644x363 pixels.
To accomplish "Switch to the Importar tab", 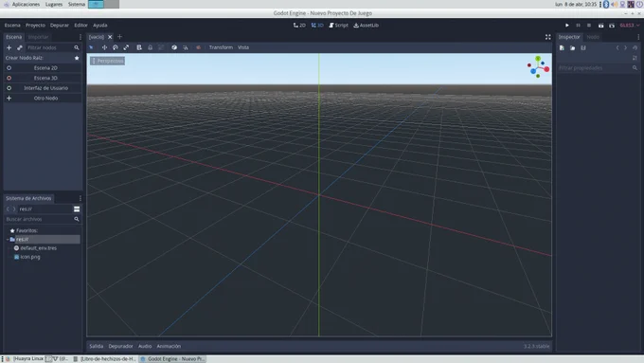I will click(38, 37).
